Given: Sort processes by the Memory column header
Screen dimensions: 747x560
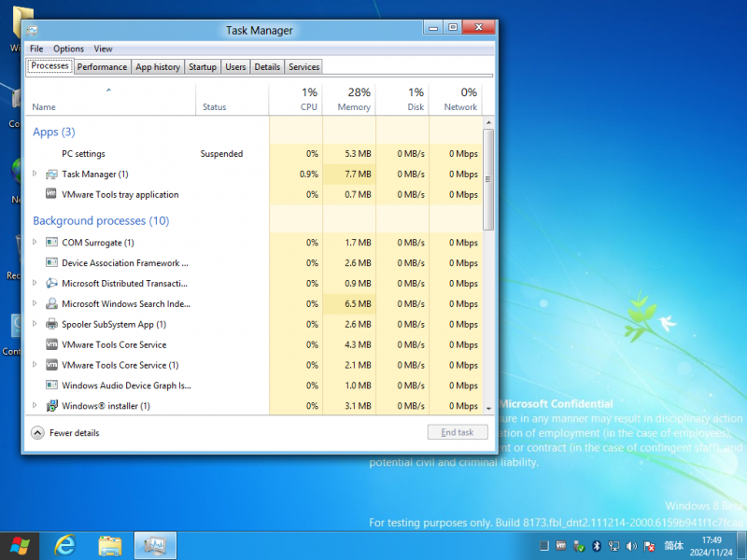Looking at the screenshot, I should tap(349, 100).
